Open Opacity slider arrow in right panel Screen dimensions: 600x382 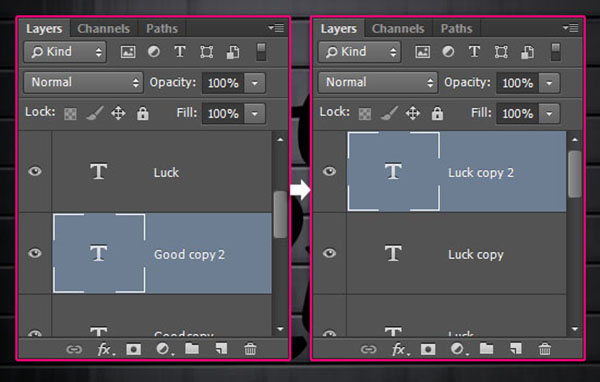549,83
